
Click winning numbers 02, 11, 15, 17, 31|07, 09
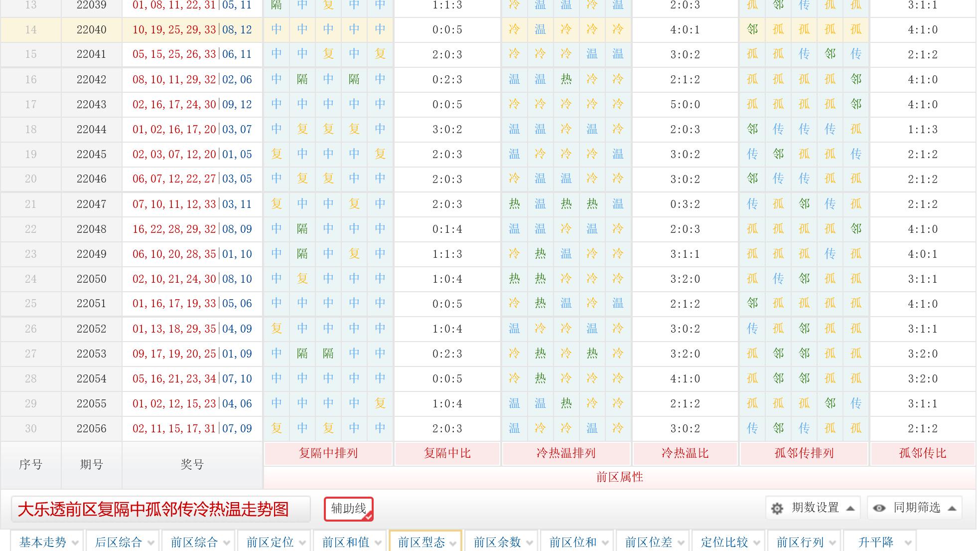pos(192,428)
